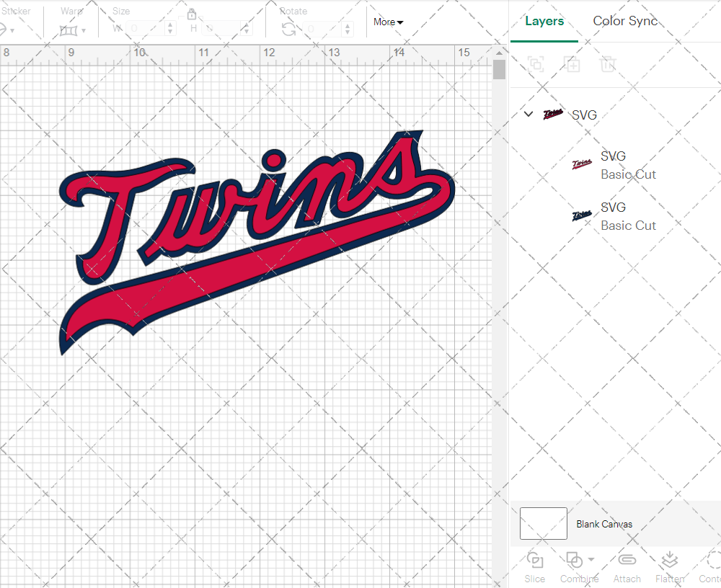Click the Delete layer trash icon
The width and height of the screenshot is (721, 588).
coord(607,64)
